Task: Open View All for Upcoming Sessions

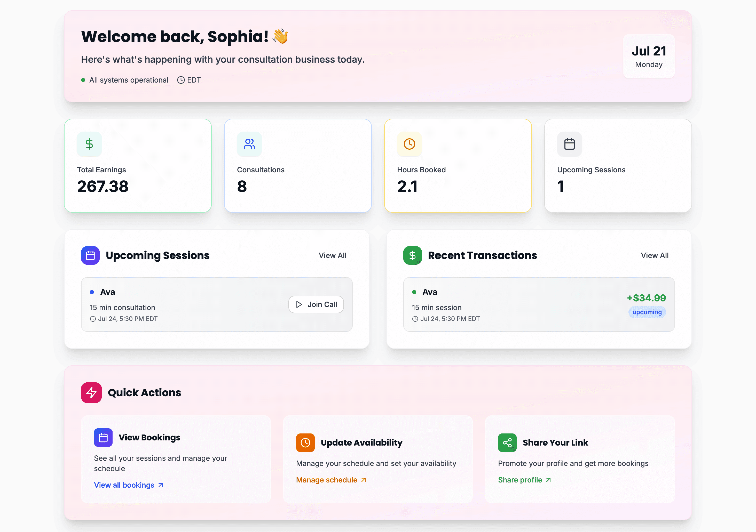Action: tap(332, 255)
